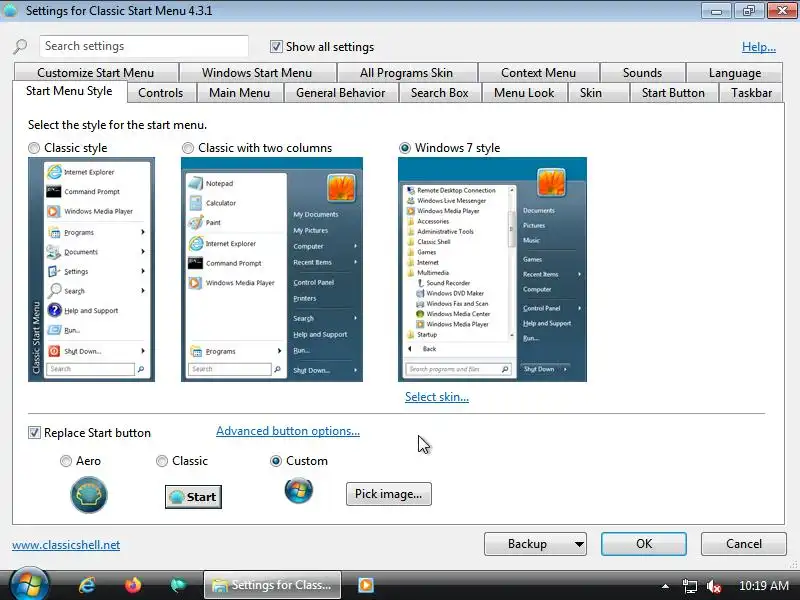Open the Taskbar tab
The height and width of the screenshot is (600, 800).
point(752,93)
